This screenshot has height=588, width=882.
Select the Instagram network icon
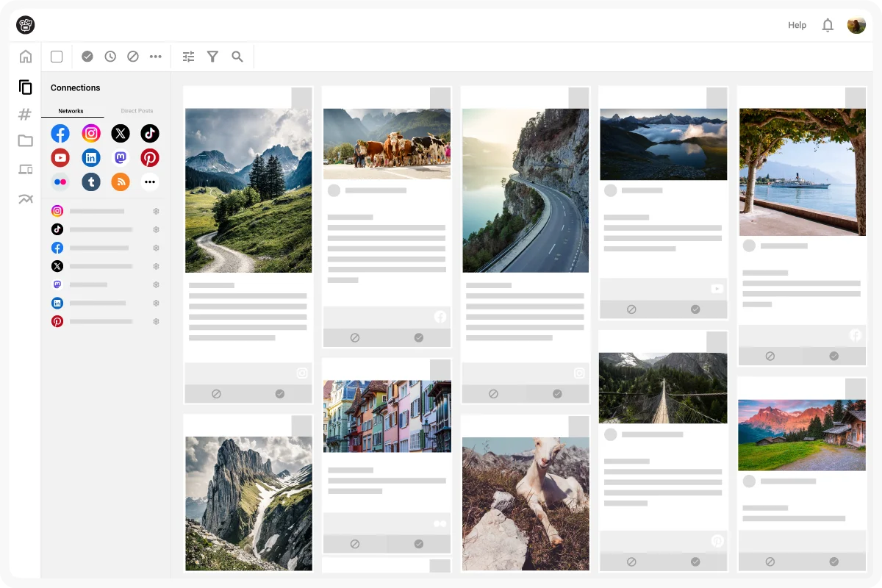(91, 133)
